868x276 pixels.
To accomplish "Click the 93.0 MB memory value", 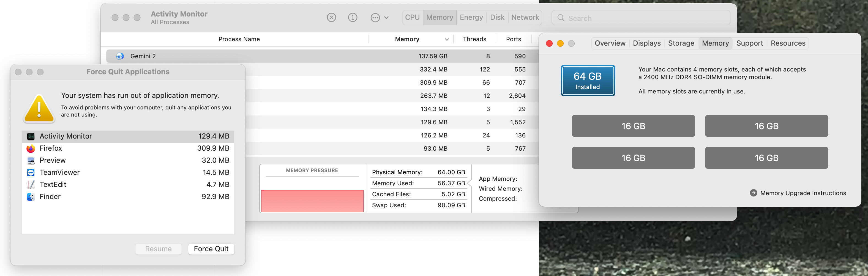I will pyautogui.click(x=435, y=148).
